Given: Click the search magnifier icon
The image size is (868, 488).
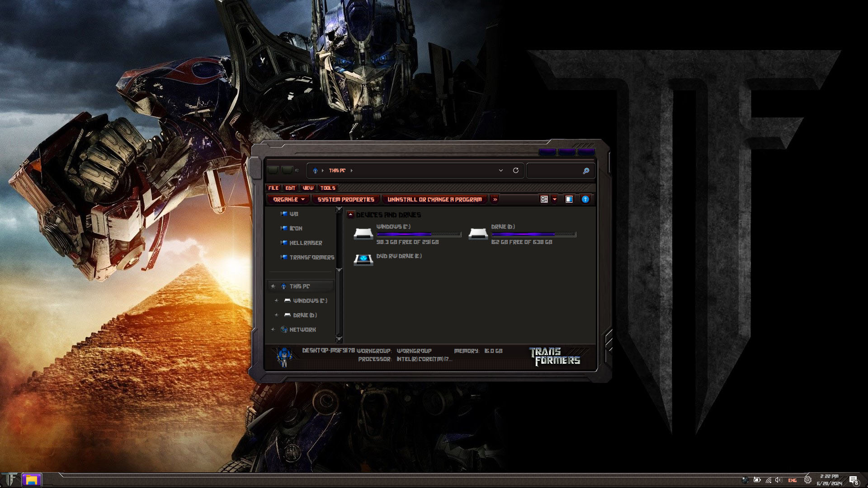Looking at the screenshot, I should 586,171.
